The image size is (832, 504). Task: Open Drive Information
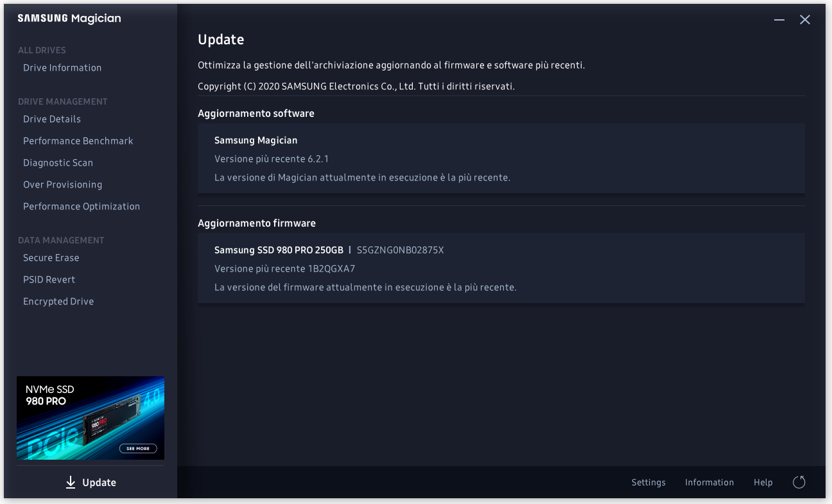pos(62,67)
